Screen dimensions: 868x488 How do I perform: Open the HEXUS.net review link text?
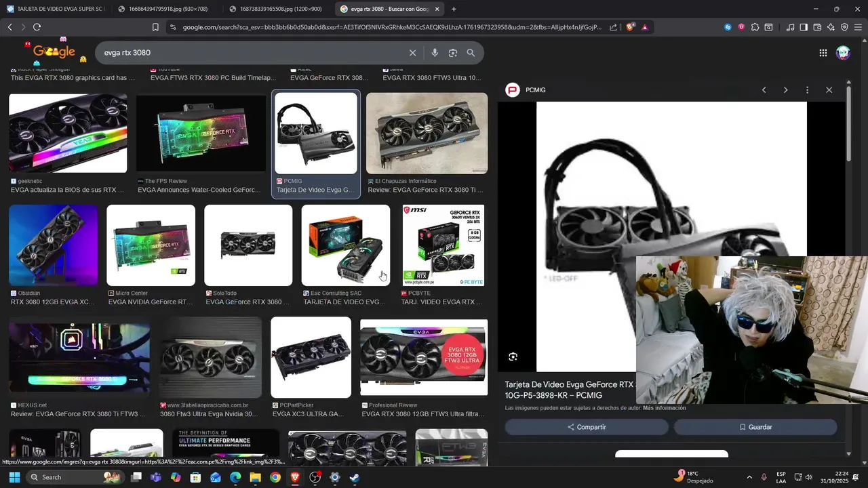tap(78, 414)
